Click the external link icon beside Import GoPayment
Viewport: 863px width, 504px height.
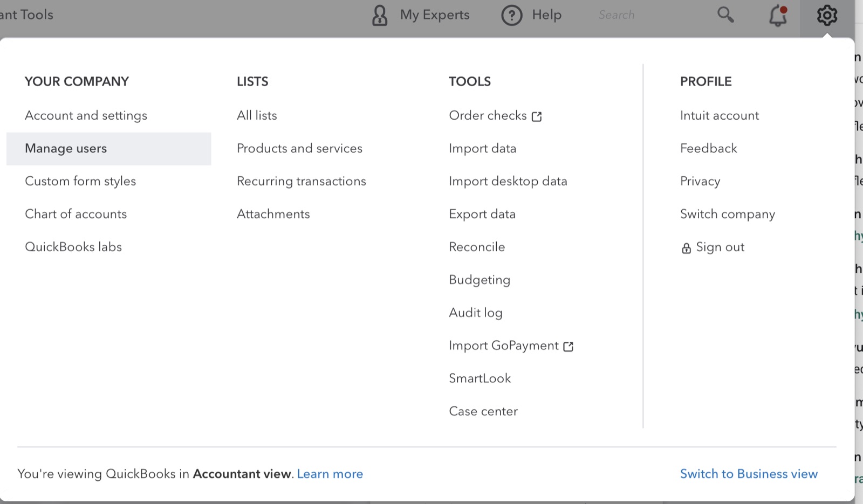coord(568,347)
